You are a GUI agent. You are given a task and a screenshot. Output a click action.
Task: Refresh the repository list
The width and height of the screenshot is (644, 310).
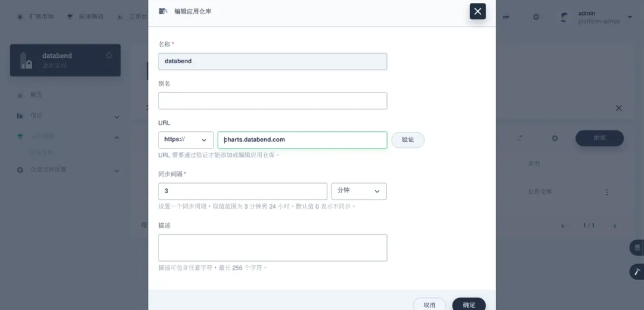[519, 138]
